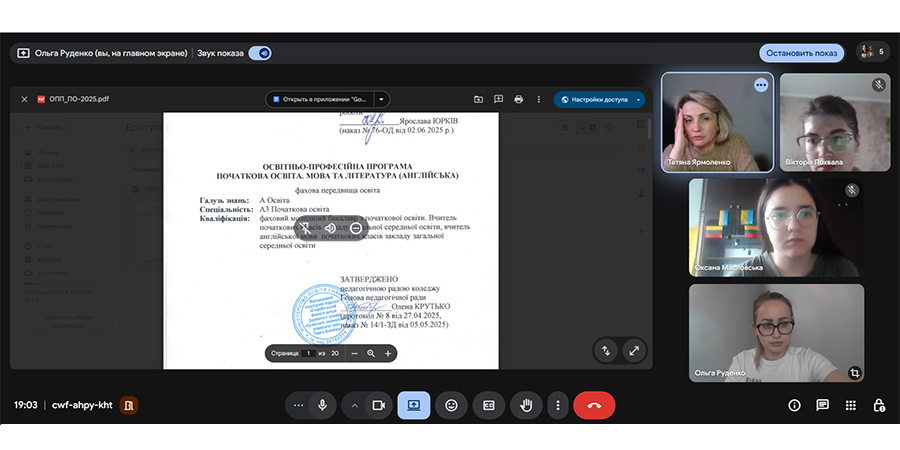This screenshot has height=450, width=900.
Task: Raise your hand with the hand icon
Action: 526,405
